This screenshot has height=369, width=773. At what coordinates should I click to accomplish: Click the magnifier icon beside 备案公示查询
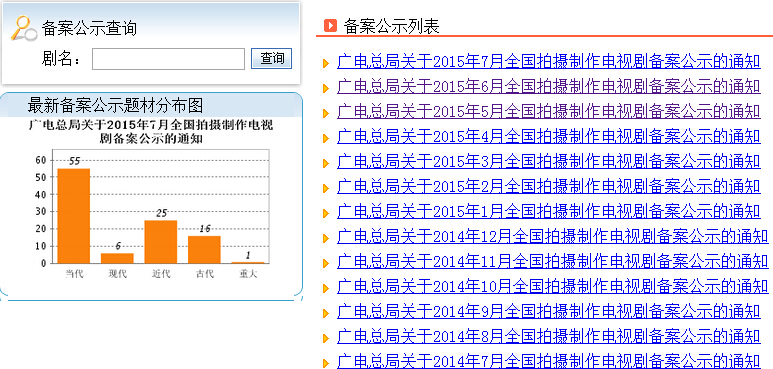(24, 28)
